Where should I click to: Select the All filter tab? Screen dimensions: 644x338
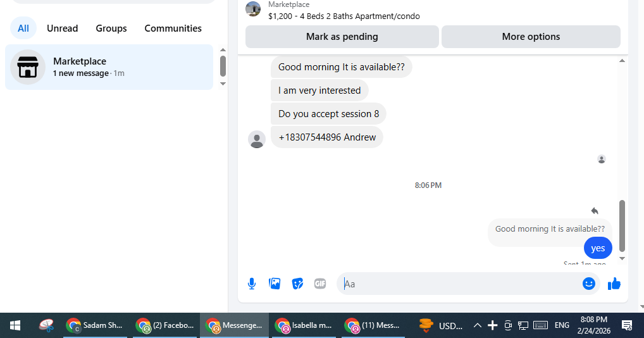coord(23,28)
